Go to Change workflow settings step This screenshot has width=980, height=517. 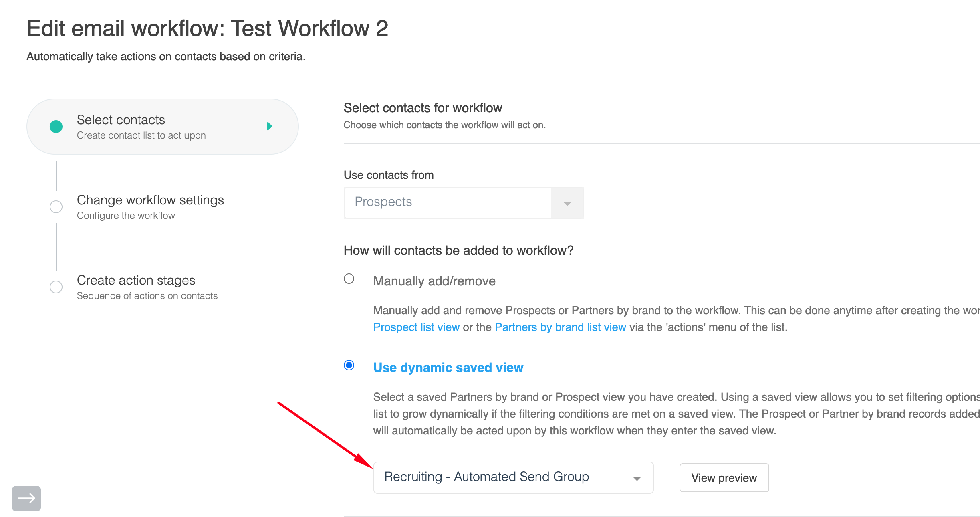coord(150,200)
